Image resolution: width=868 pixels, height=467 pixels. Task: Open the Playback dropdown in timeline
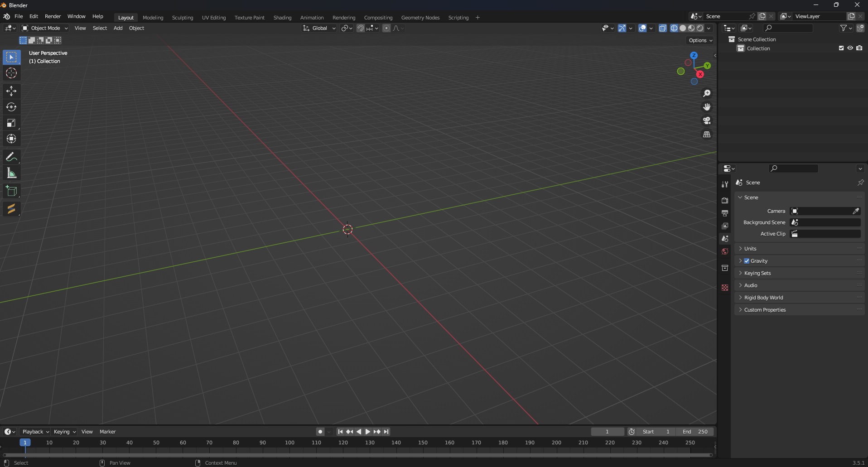point(35,432)
